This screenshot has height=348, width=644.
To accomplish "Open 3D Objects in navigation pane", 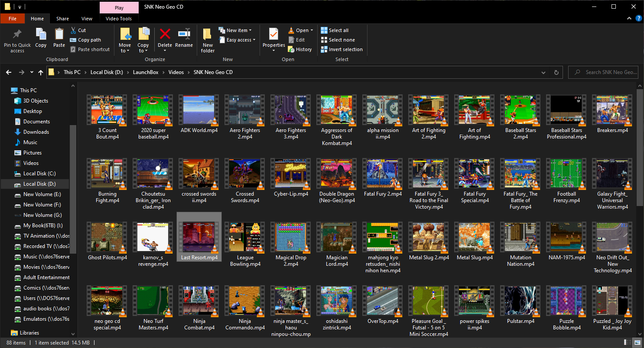I will [x=36, y=101].
